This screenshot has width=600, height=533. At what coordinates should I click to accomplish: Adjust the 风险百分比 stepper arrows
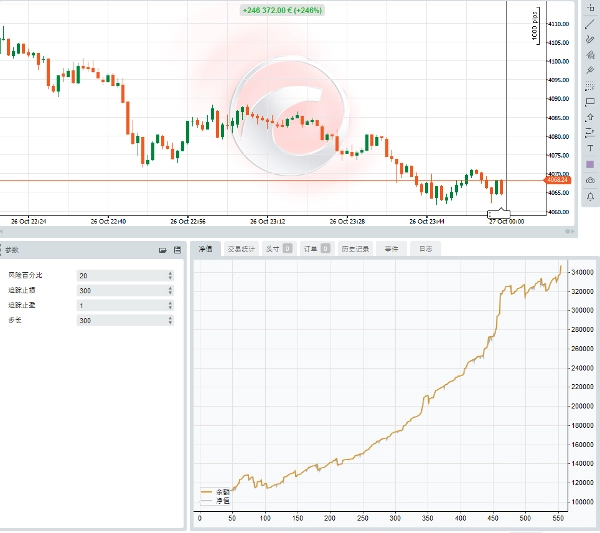click(170, 274)
